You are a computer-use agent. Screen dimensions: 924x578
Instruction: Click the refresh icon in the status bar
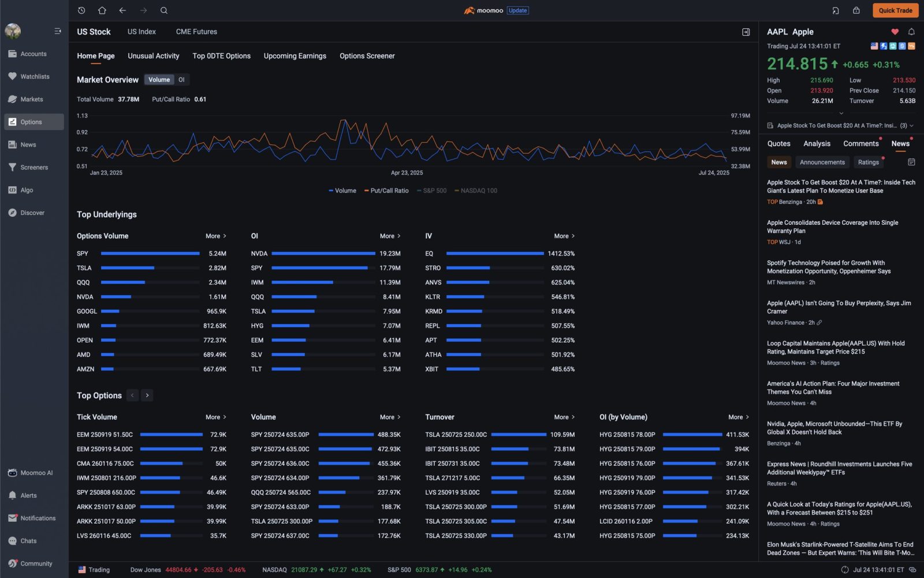pyautogui.click(x=845, y=570)
